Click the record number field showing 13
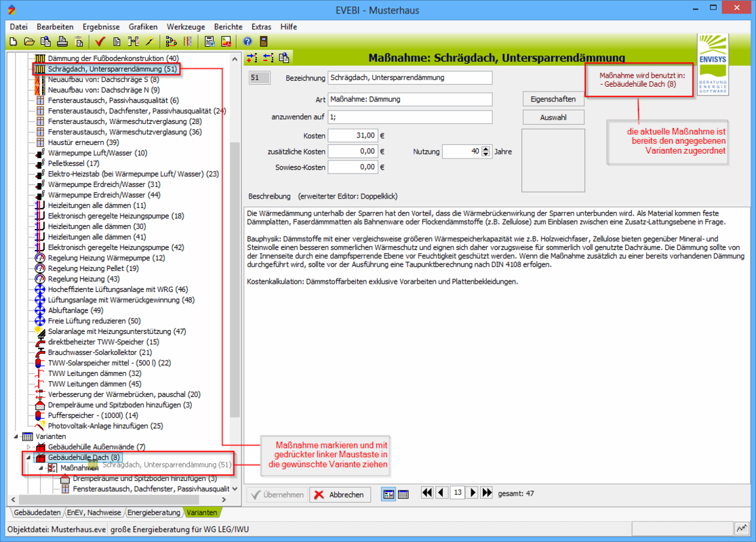The width and height of the screenshot is (756, 542). [458, 493]
